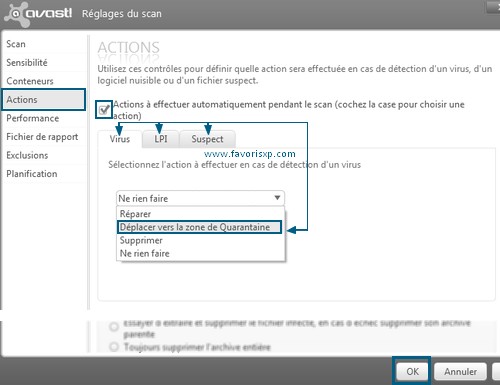This screenshot has width=500, height=385.
Task: Confirm settings with the OK button
Action: (412, 371)
